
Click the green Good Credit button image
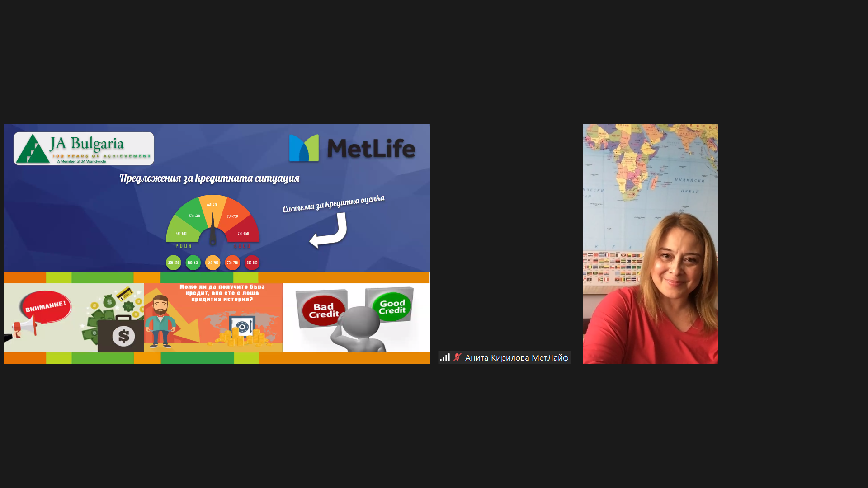(392, 307)
